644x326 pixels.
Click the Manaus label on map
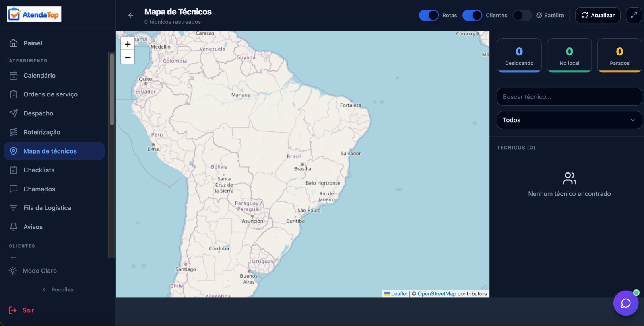tap(241, 95)
